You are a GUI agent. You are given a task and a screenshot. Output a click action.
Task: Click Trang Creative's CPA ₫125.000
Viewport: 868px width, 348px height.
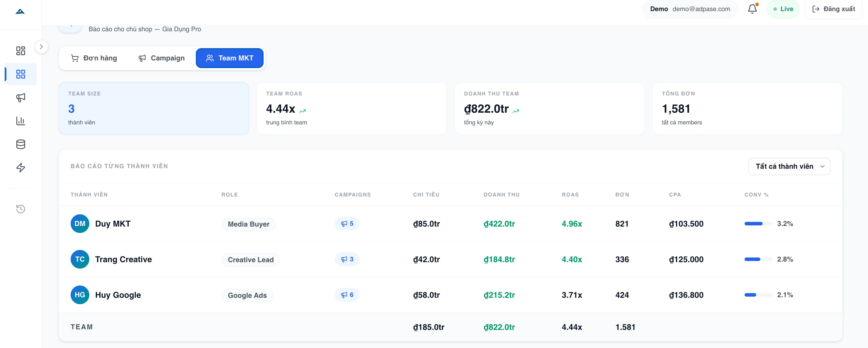(x=686, y=259)
